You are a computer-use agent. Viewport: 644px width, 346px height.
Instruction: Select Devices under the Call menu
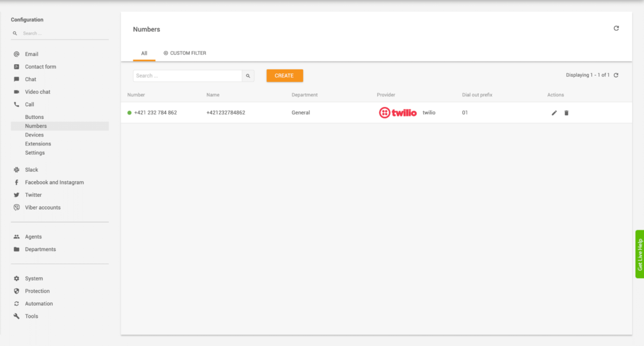pos(35,135)
